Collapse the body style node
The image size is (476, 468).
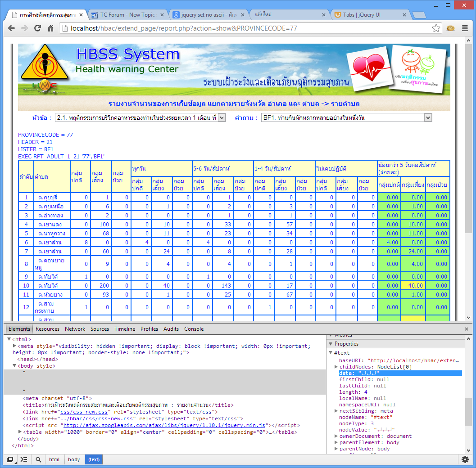point(14,366)
